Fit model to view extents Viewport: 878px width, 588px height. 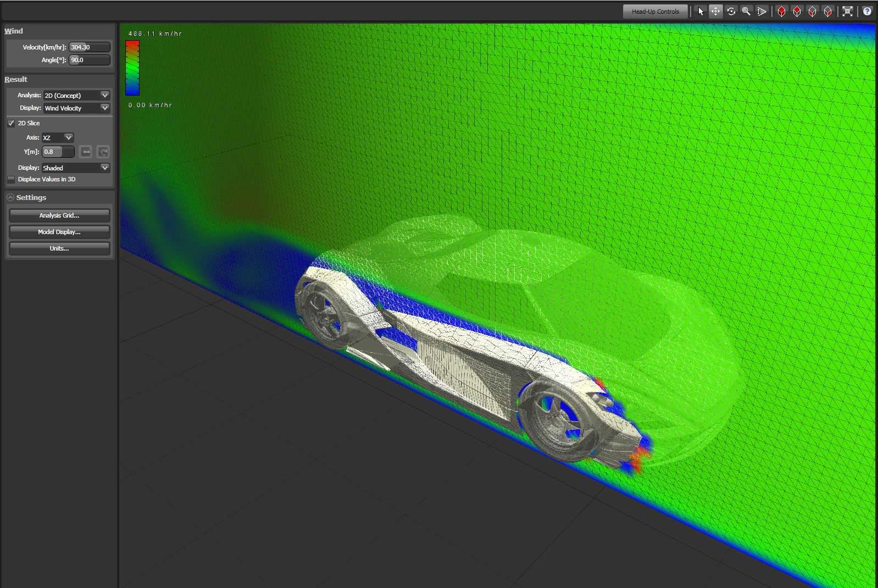coord(847,11)
